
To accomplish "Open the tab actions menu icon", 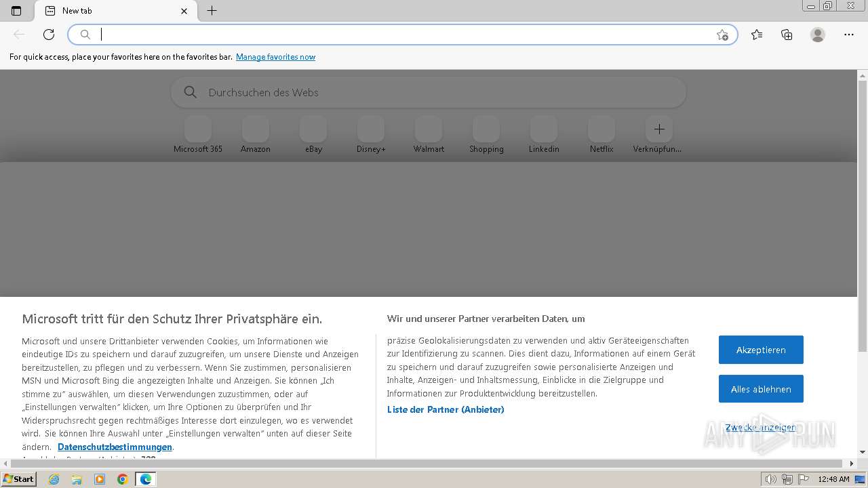I will pos(16,11).
